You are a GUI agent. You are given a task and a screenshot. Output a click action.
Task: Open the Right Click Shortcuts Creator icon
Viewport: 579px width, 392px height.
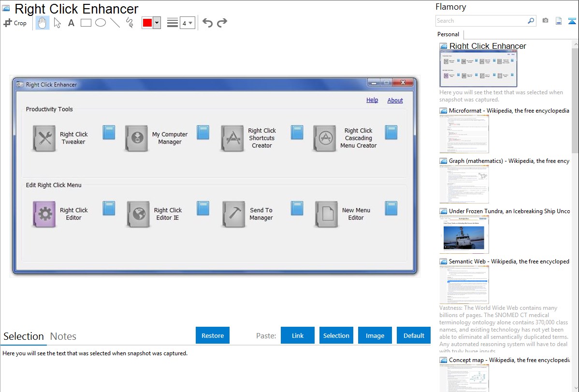(x=232, y=138)
